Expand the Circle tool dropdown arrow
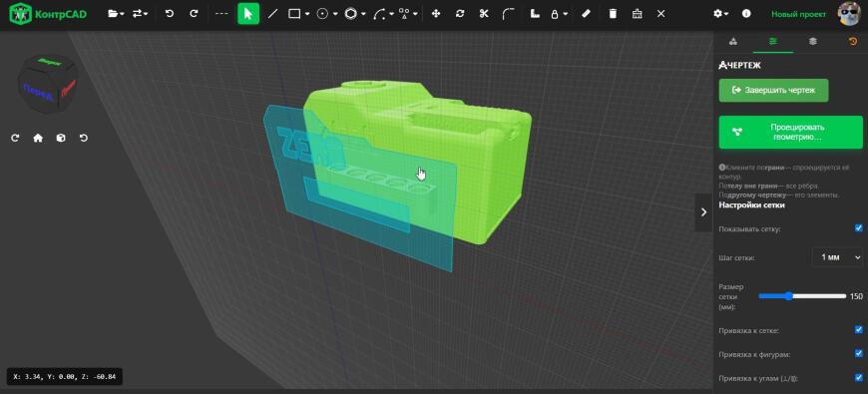 coord(335,14)
